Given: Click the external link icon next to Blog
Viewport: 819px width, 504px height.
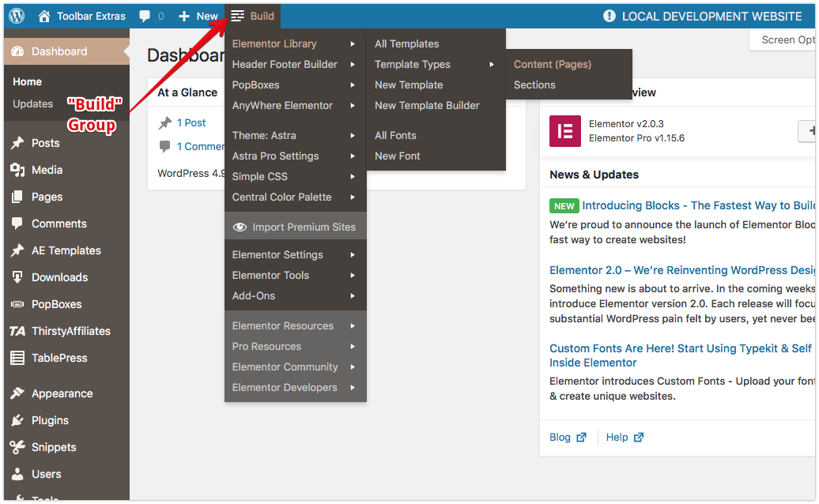Looking at the screenshot, I should [x=581, y=437].
